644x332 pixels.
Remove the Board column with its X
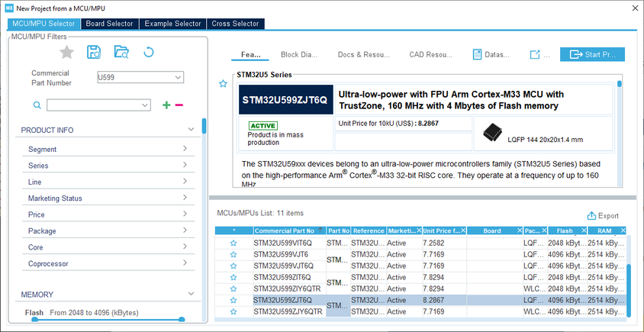pyautogui.click(x=520, y=230)
